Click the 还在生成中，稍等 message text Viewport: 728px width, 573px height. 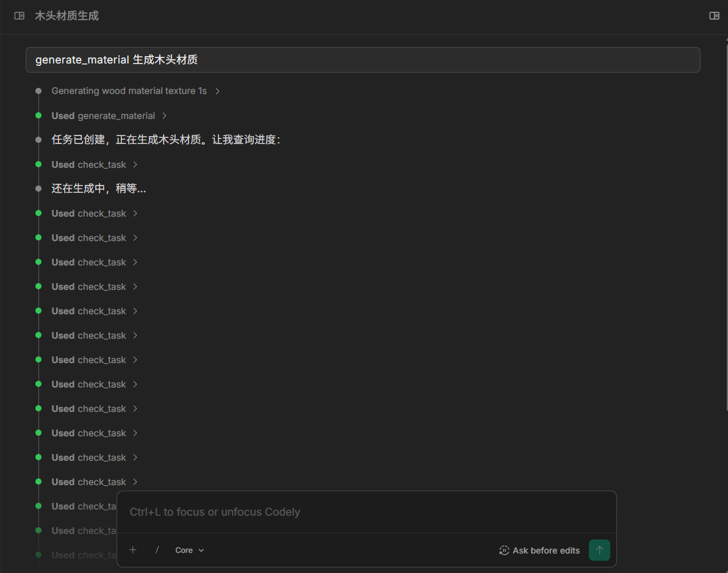[x=98, y=189]
